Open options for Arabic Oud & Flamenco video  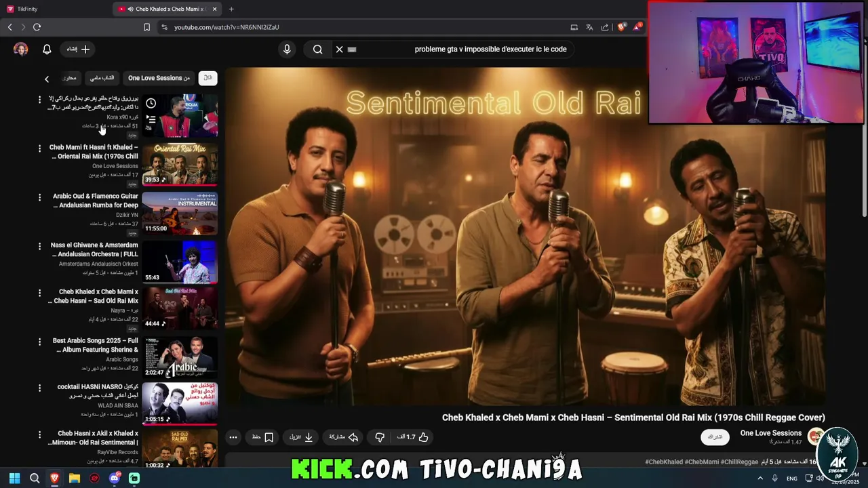point(39,197)
